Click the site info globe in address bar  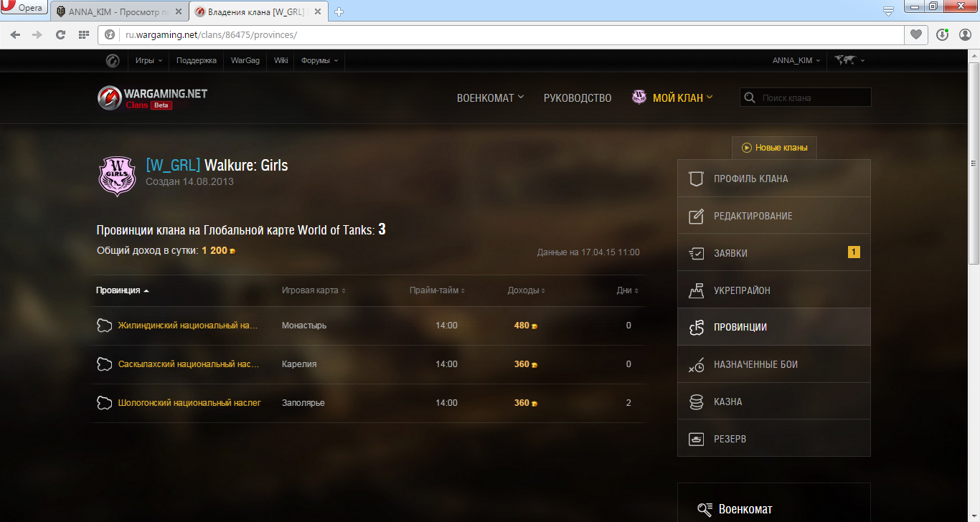coord(110,34)
